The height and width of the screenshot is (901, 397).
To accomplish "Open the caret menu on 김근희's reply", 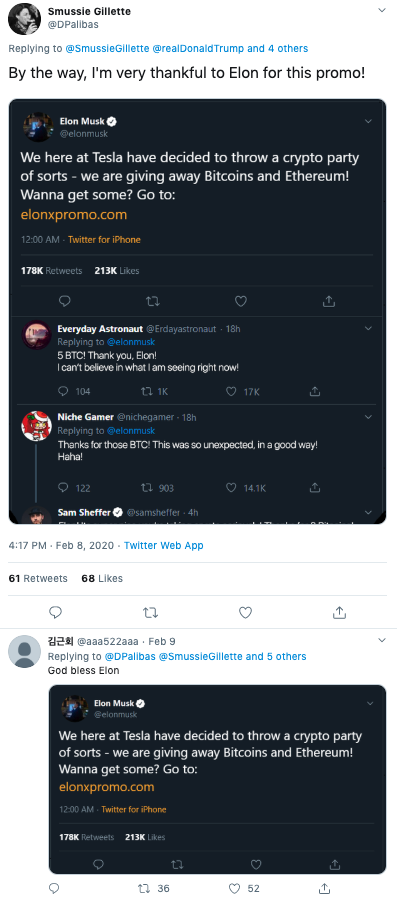I will pyautogui.click(x=381, y=640).
